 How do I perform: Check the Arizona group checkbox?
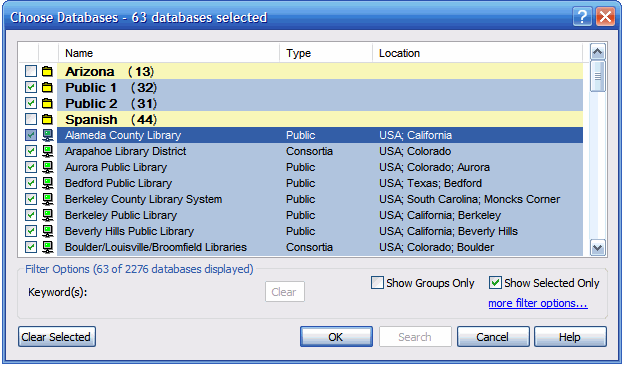(31, 72)
